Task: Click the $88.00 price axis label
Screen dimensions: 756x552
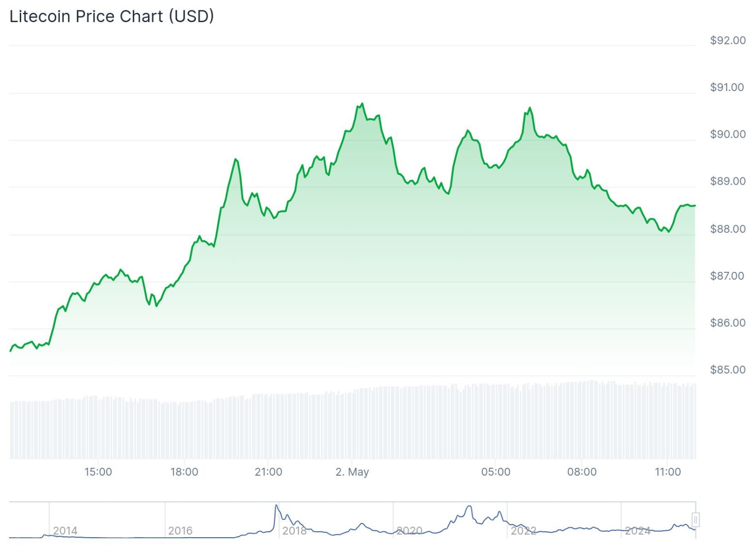Action: (727, 229)
